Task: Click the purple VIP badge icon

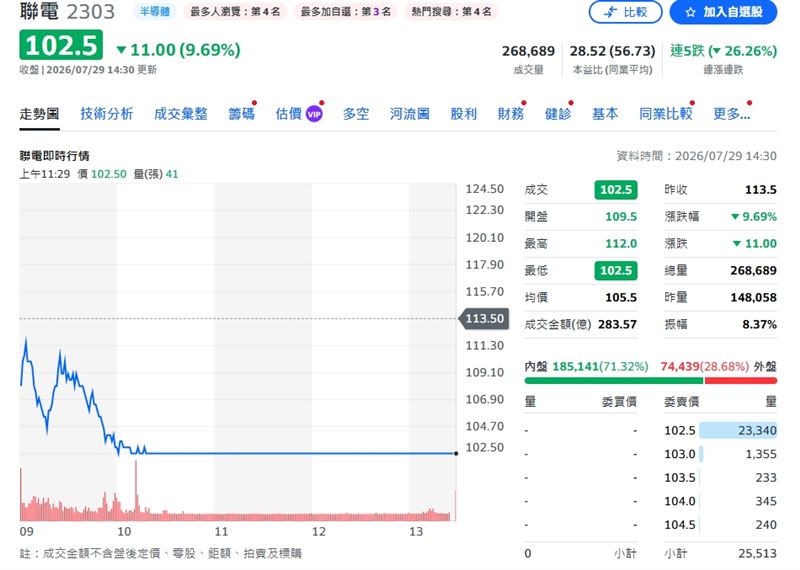Action: (x=314, y=114)
